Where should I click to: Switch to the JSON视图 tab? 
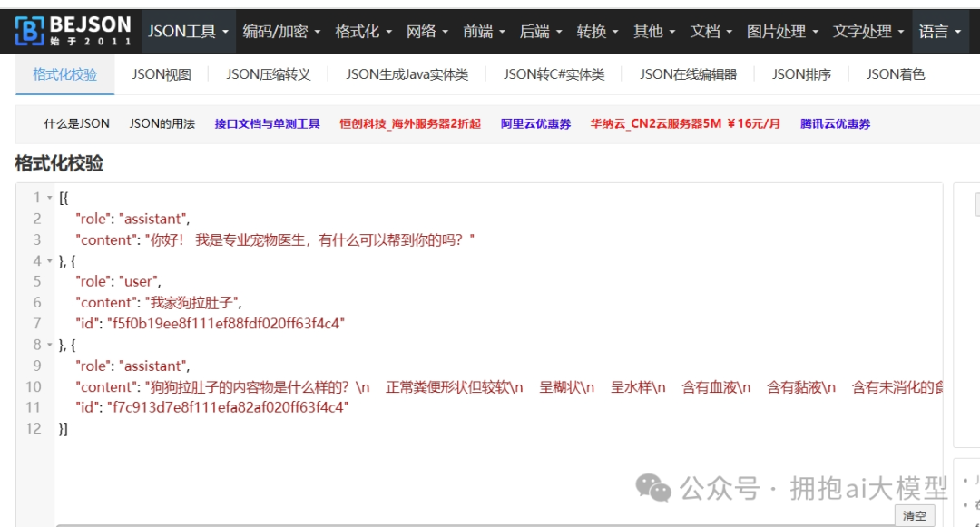tap(162, 74)
